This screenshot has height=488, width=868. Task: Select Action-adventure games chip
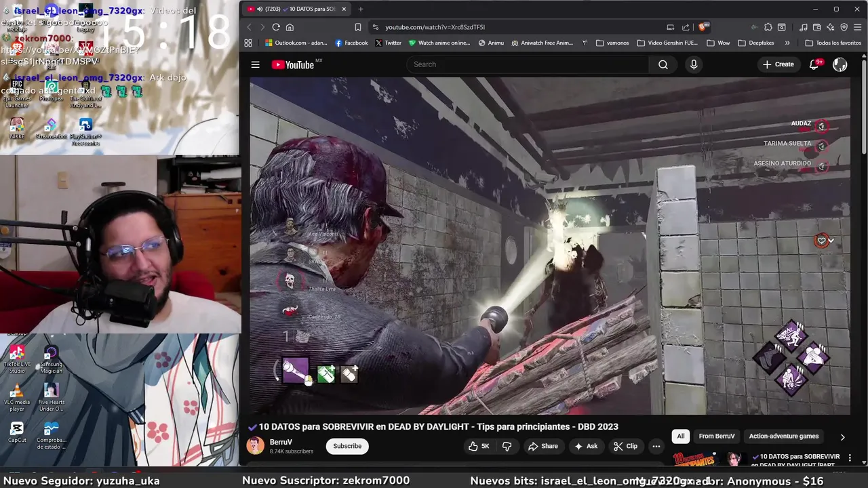point(784,436)
